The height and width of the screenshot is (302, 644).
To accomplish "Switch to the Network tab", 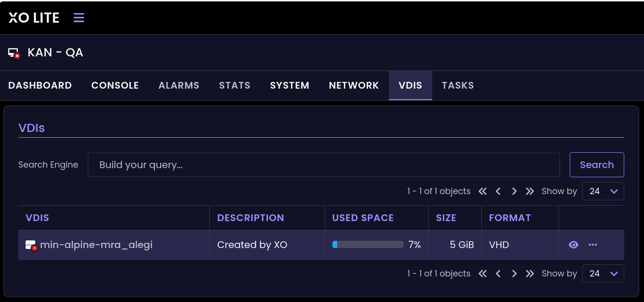I will (354, 85).
